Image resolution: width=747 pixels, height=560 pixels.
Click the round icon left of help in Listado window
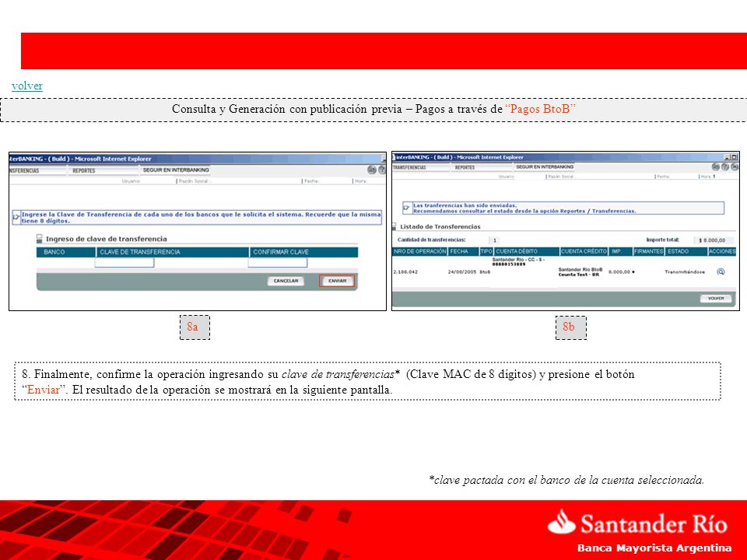pyautogui.click(x=716, y=166)
